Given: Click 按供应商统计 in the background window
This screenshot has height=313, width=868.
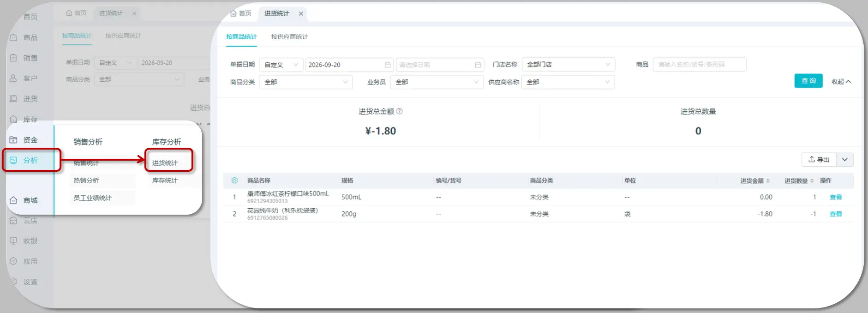Looking at the screenshot, I should (123, 36).
